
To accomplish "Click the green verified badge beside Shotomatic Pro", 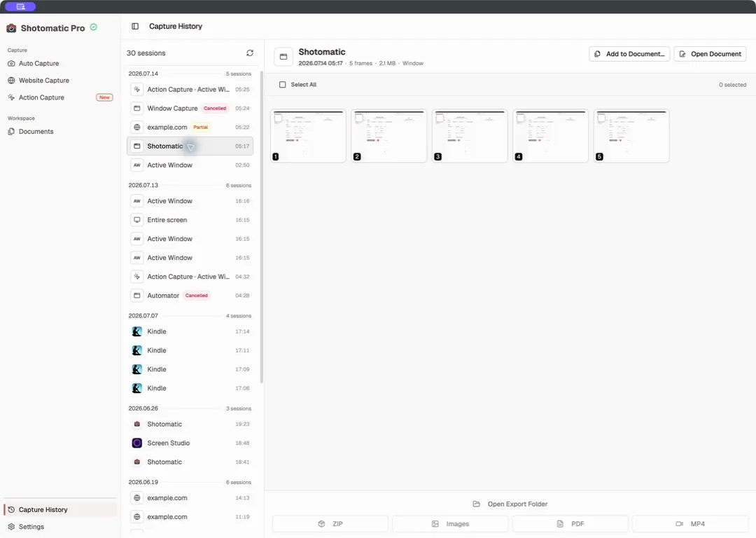I will (94, 27).
